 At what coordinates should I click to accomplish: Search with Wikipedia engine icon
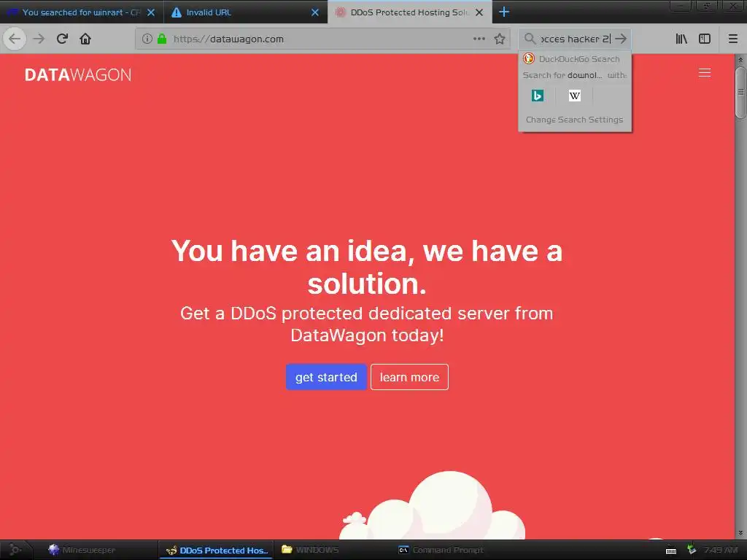coord(575,96)
